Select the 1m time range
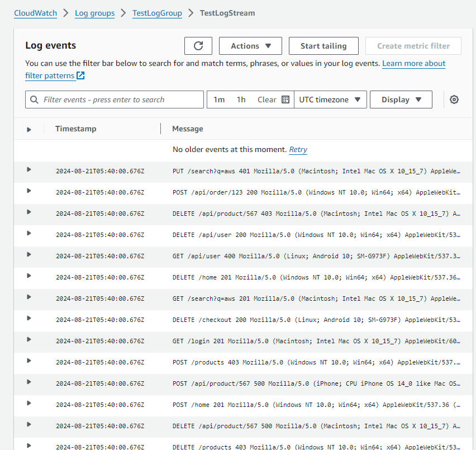The height and width of the screenshot is (450, 476). (219, 100)
